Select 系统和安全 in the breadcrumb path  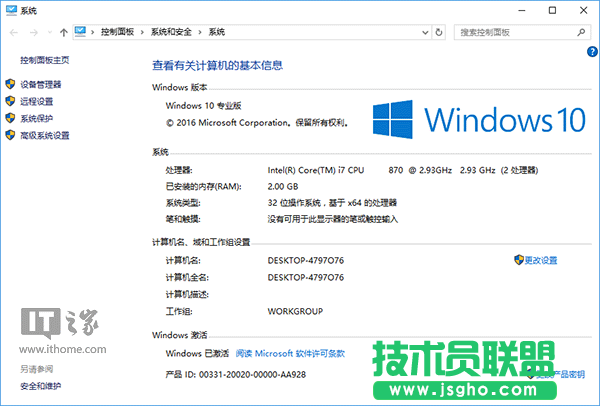[171, 32]
